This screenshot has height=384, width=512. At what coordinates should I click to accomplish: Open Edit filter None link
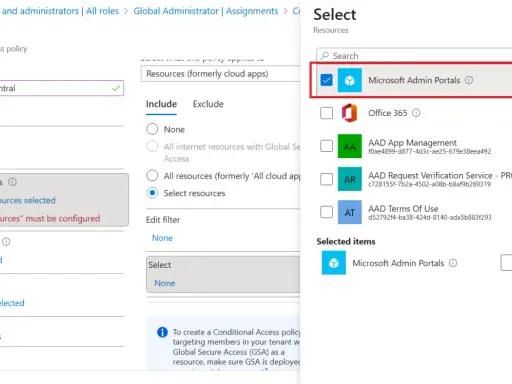pyautogui.click(x=162, y=238)
